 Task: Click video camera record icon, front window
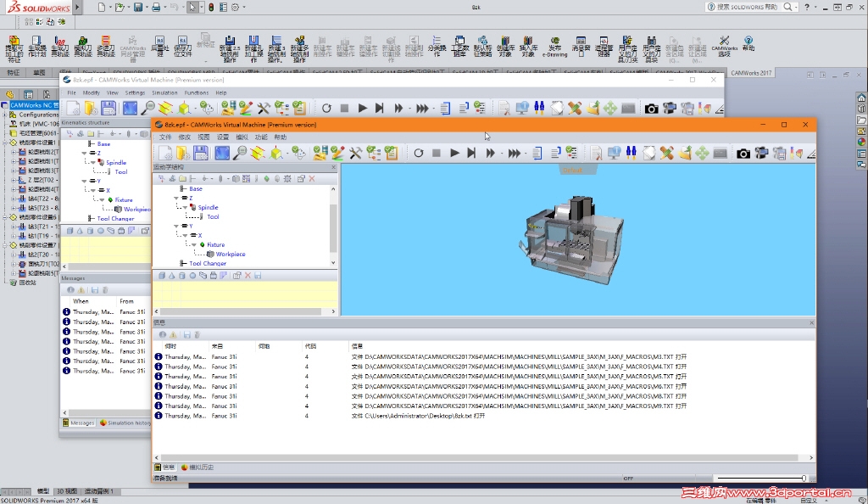tap(761, 153)
